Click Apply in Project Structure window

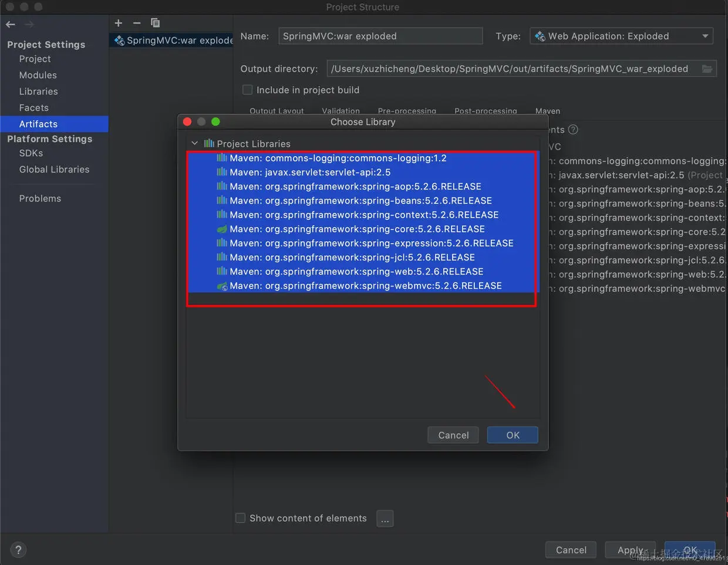(x=630, y=550)
